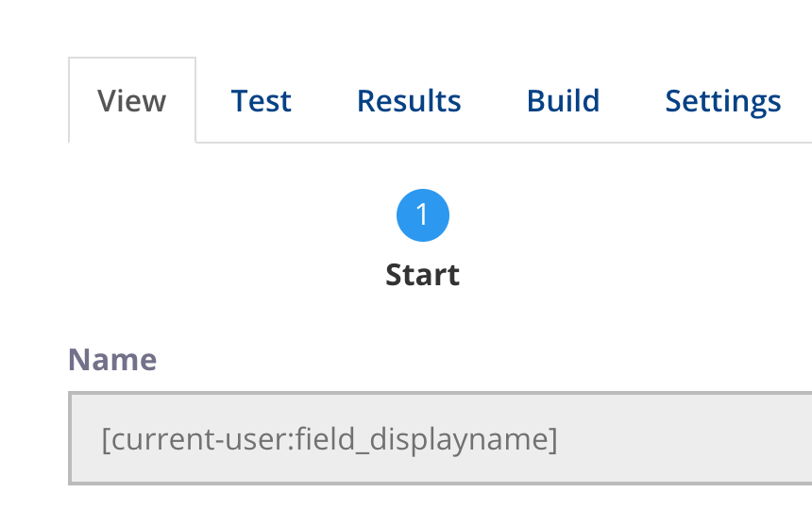Select the View tab
Image resolution: width=812 pixels, height=510 pixels.
(132, 100)
